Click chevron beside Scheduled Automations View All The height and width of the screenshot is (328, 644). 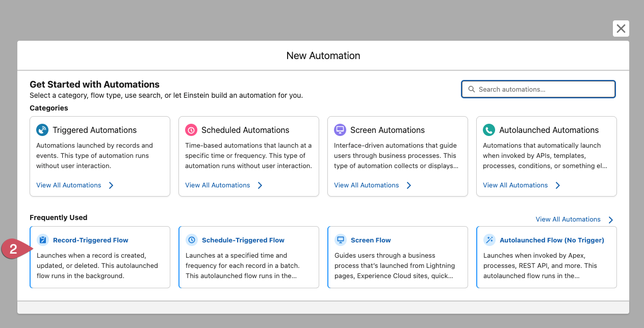tap(260, 185)
